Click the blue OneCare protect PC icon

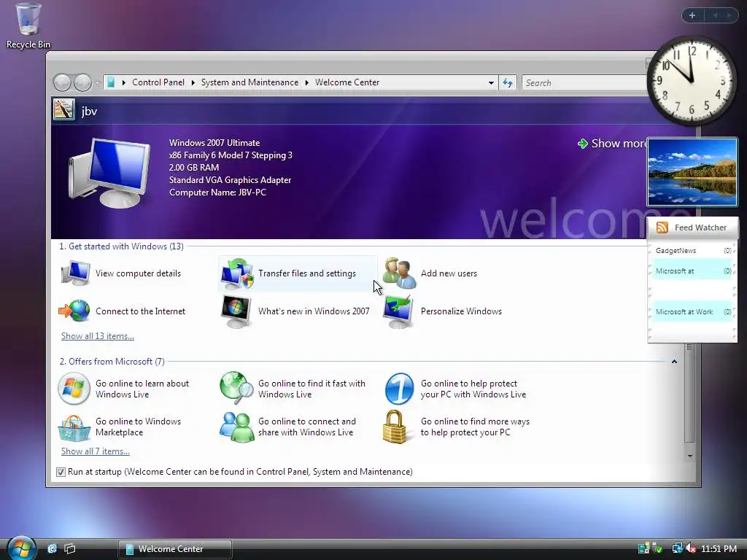[x=399, y=389]
